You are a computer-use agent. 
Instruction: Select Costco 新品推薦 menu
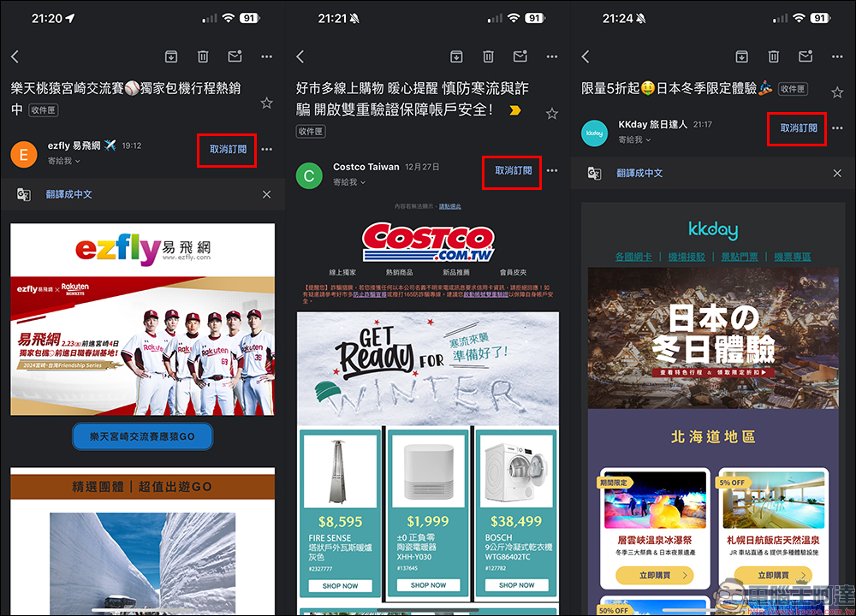pyautogui.click(x=456, y=272)
